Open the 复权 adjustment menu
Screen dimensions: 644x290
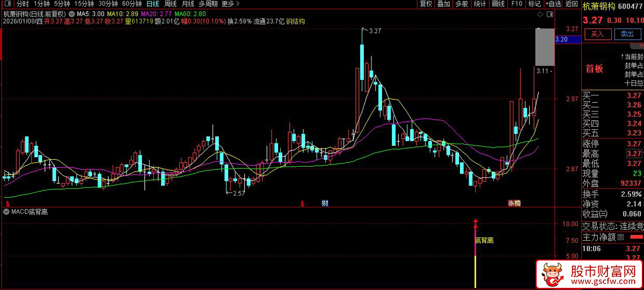click(426, 4)
